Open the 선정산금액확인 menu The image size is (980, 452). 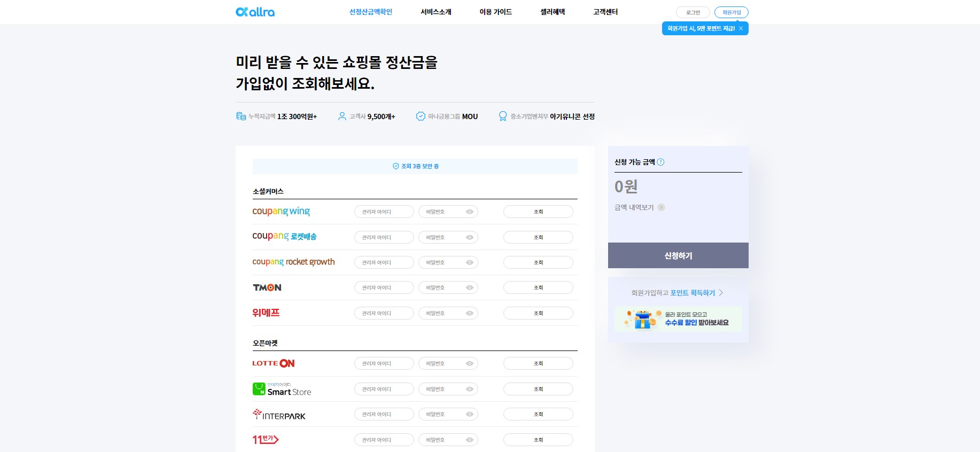click(x=371, y=12)
